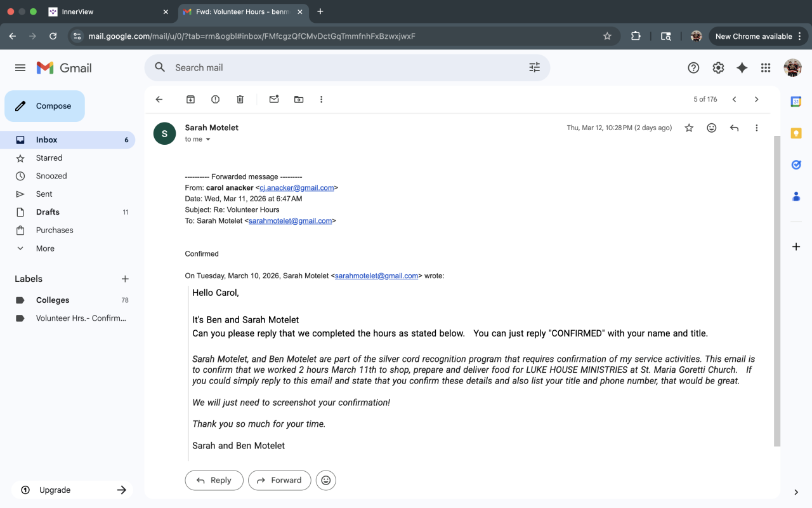Viewport: 812px width, 508px height.
Task: Click the Move to folder icon
Action: (x=299, y=100)
